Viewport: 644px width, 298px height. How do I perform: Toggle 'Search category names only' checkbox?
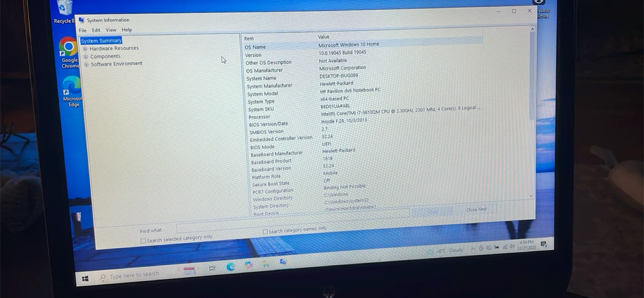(x=265, y=231)
